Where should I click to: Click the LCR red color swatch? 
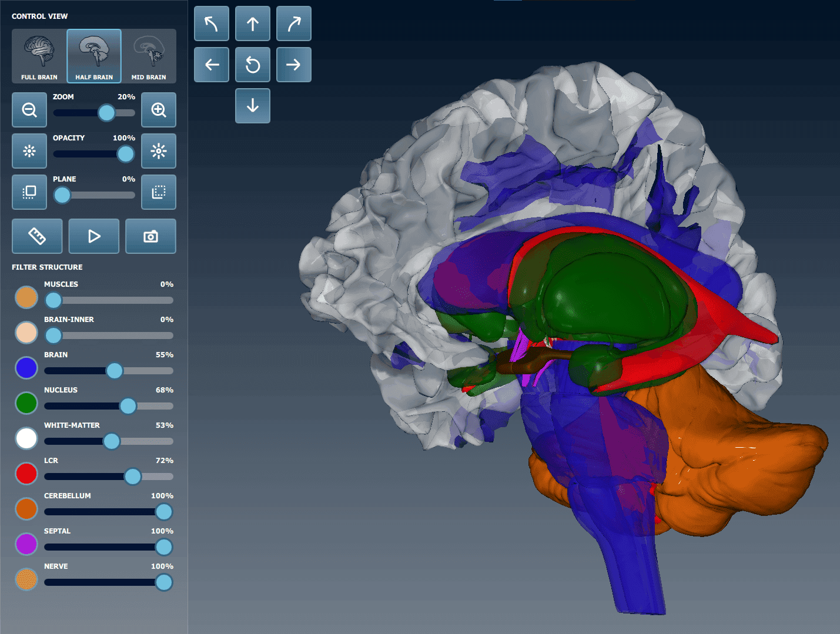click(x=26, y=474)
